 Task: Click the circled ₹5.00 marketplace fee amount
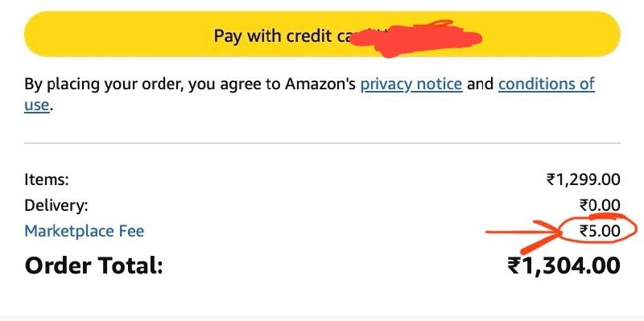(600, 231)
